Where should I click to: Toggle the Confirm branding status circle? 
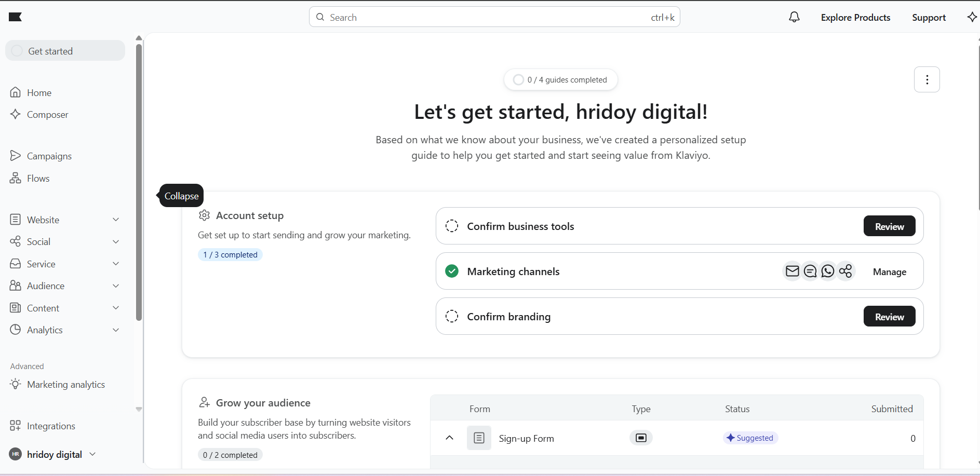click(452, 316)
